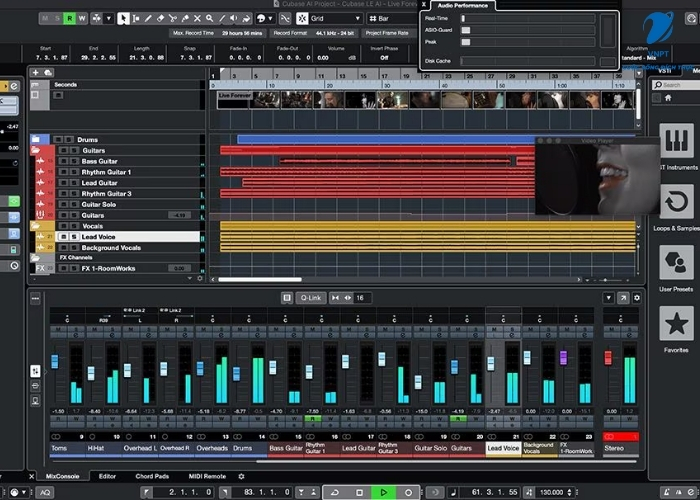Click the Max. Record Time info field
This screenshot has height=500, width=700.
(217, 33)
